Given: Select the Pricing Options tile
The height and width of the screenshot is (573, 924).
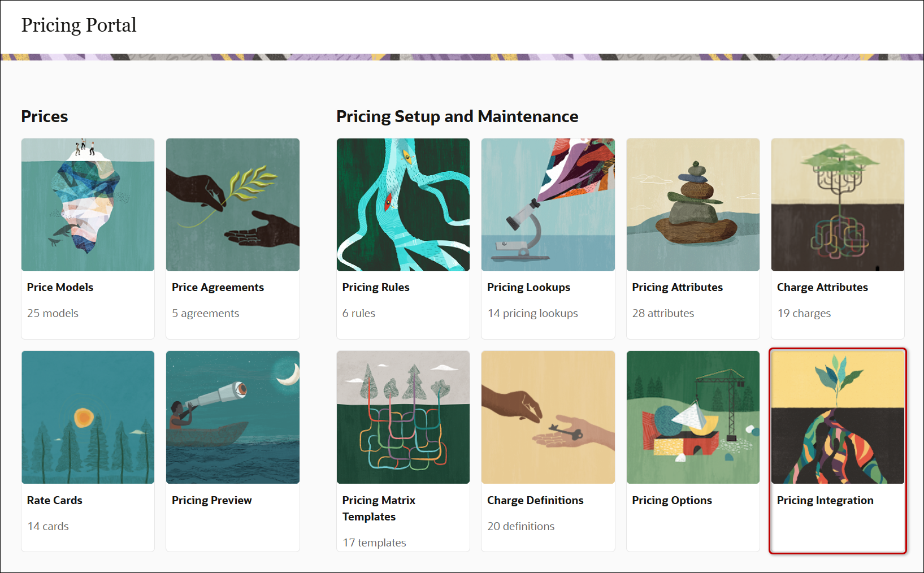Looking at the screenshot, I should pyautogui.click(x=693, y=417).
